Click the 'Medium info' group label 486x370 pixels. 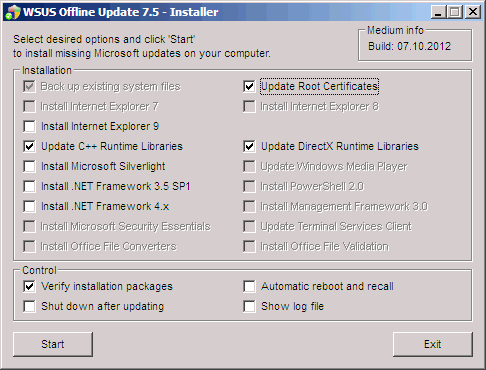tap(395, 30)
